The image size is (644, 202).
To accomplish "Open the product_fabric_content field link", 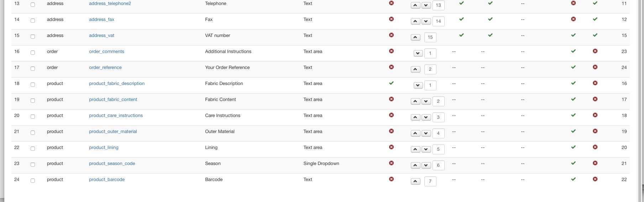I will click(113, 100).
